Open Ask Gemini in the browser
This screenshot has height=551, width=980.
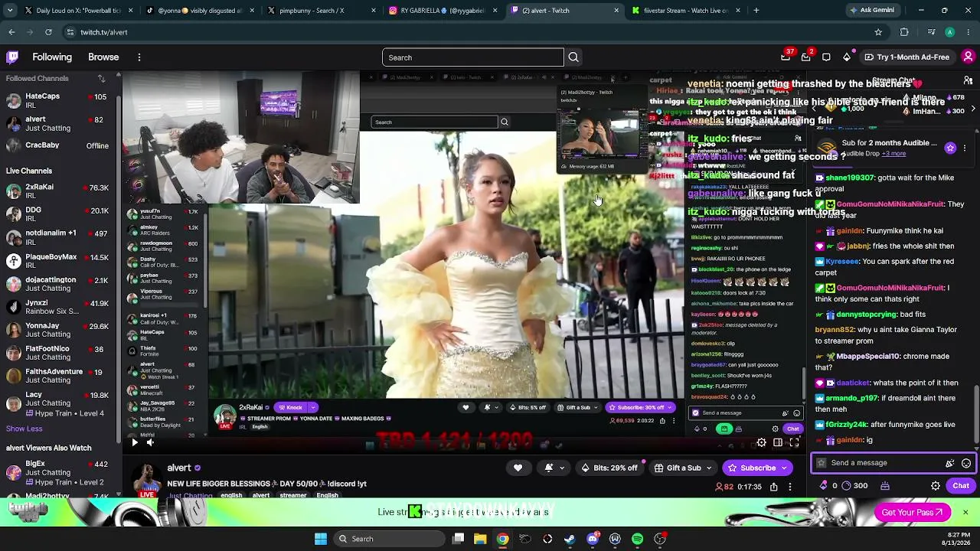click(x=872, y=11)
